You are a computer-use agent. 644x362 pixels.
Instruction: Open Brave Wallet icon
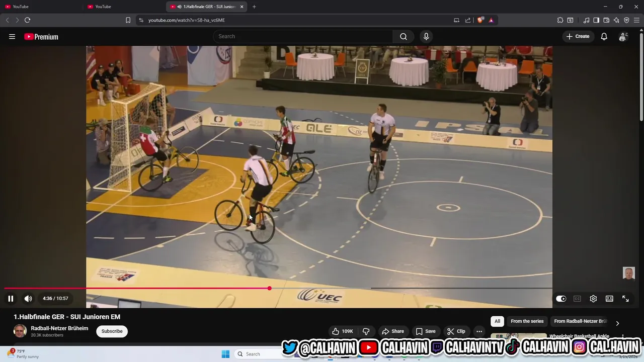(606, 20)
